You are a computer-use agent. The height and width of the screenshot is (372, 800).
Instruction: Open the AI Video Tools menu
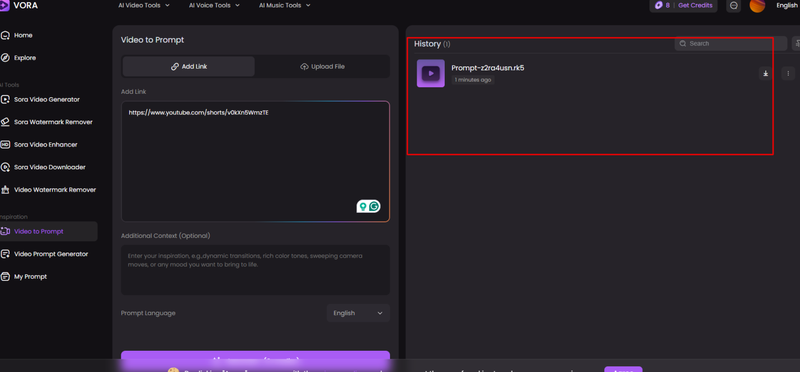click(x=144, y=6)
